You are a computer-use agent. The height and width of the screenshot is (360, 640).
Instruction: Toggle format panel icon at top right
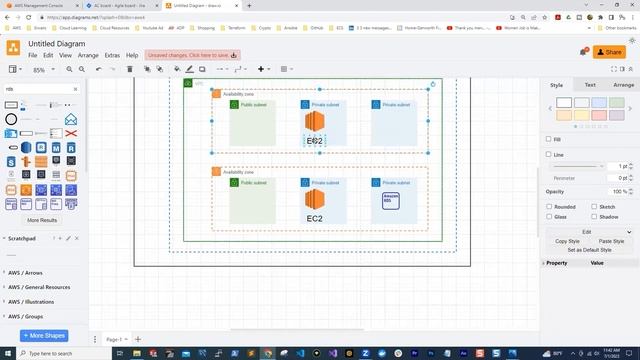pyautogui.click(x=622, y=69)
